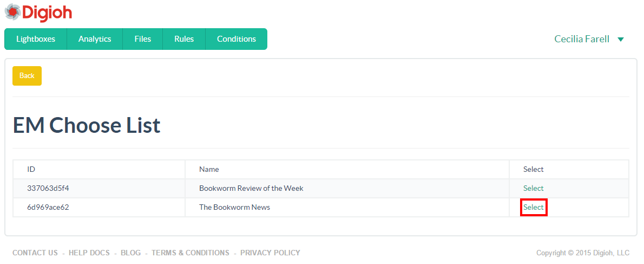Open the Help Docs footer link
This screenshot has width=644, height=264.
pyautogui.click(x=89, y=253)
